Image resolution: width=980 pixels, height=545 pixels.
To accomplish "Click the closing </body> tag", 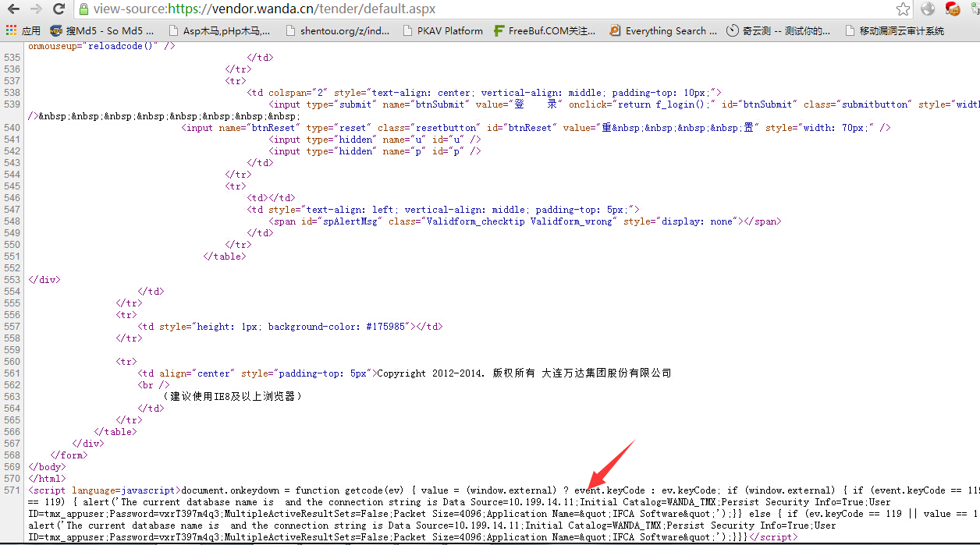I will pyautogui.click(x=47, y=467).
